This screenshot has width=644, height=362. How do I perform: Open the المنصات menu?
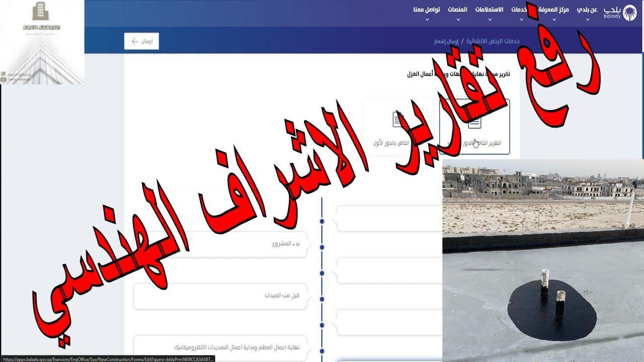tap(457, 10)
